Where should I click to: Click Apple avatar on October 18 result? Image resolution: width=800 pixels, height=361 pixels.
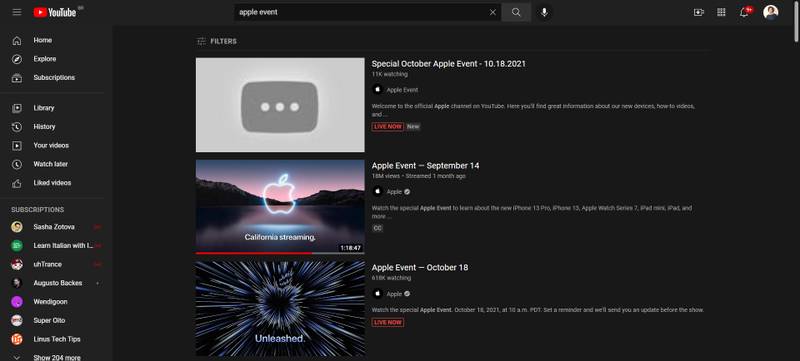coord(378,294)
